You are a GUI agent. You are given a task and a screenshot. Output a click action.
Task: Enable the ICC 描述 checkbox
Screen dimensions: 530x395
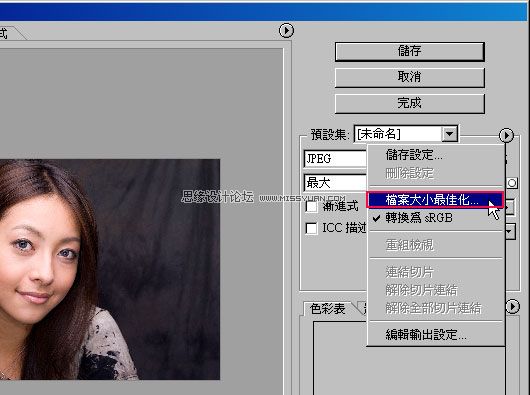[x=311, y=228]
